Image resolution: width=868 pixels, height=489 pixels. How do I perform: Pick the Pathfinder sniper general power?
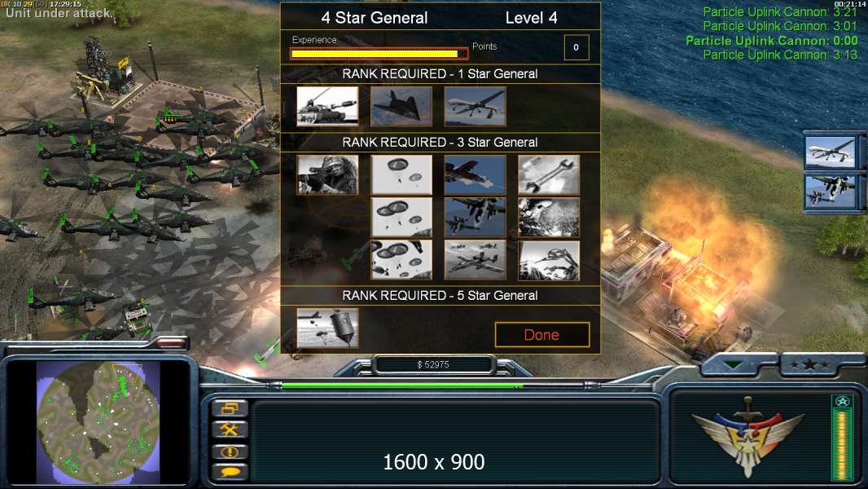pyautogui.click(x=327, y=174)
